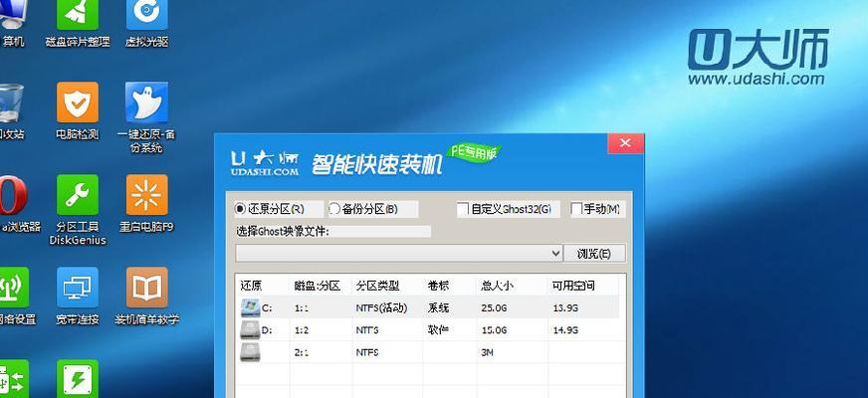868x398 pixels.
Task: Expand the Ghost image file dropdown
Action: click(x=555, y=253)
